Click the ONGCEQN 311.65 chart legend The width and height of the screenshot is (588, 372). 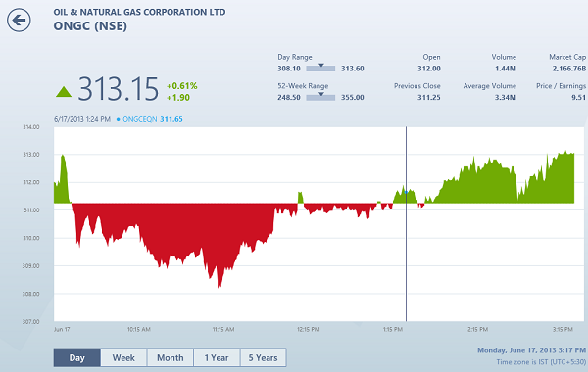click(x=150, y=119)
